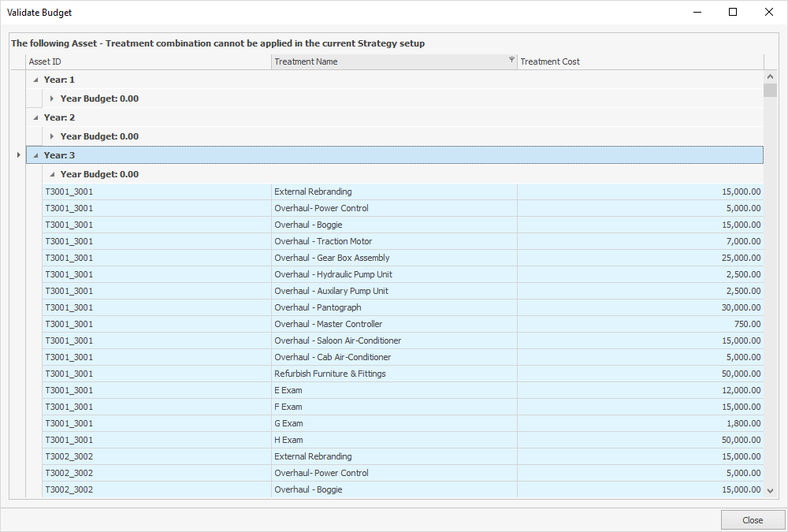Click scrollbar down arrow
Viewport: 788px width, 532px height.
pos(770,491)
